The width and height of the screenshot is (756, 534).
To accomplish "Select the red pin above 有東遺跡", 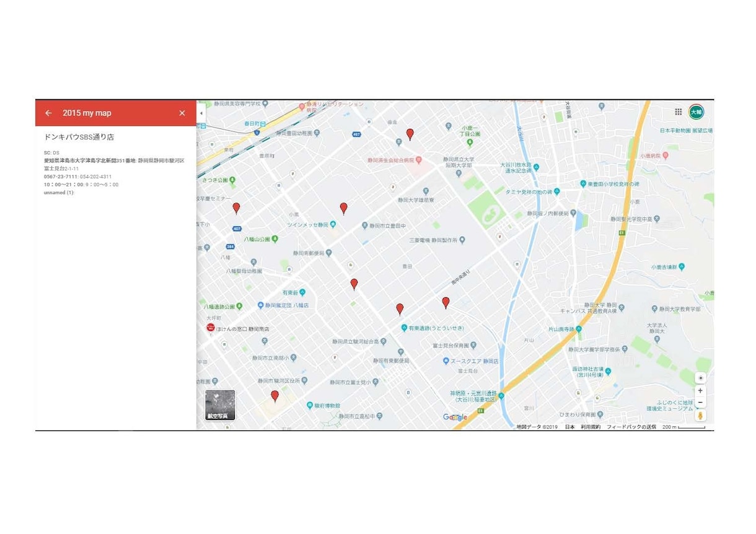I will 400,309.
